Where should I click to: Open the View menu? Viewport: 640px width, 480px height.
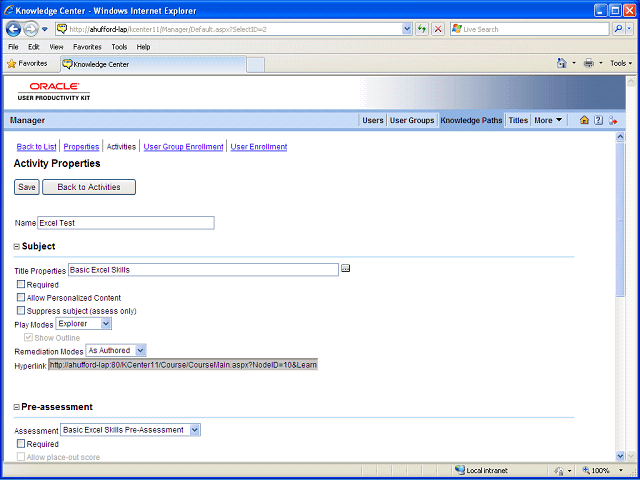(x=56, y=47)
